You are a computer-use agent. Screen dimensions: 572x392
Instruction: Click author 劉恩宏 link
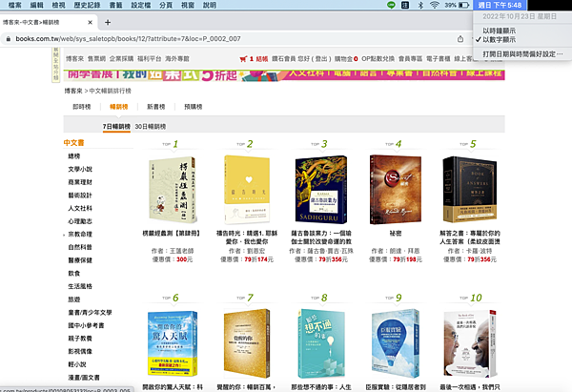256,251
